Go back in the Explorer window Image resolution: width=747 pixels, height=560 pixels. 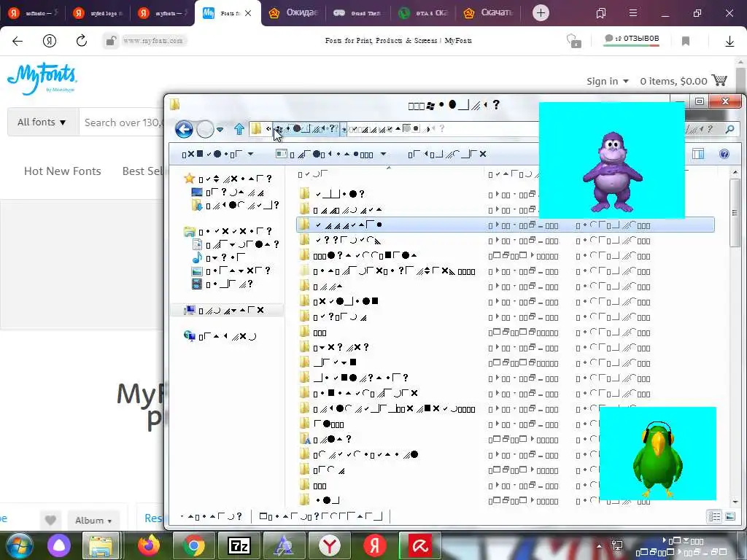[184, 128]
